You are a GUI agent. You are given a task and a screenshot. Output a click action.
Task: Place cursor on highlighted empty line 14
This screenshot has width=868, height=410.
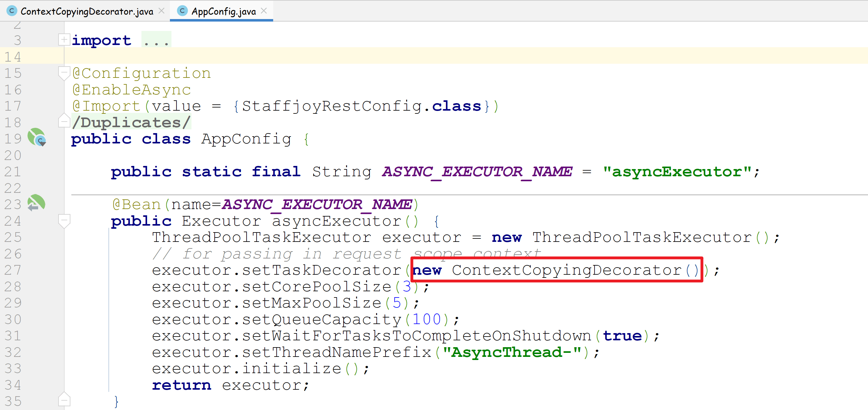click(404, 56)
